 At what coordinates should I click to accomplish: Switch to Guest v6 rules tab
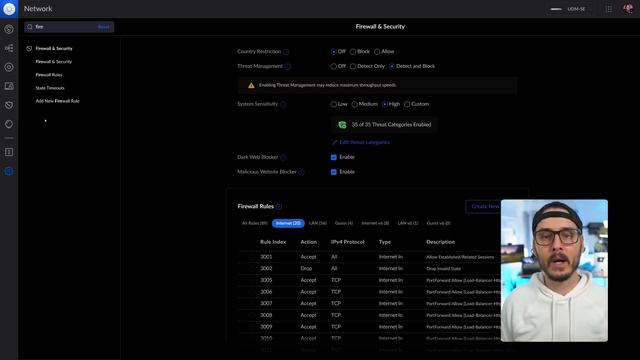coord(438,223)
